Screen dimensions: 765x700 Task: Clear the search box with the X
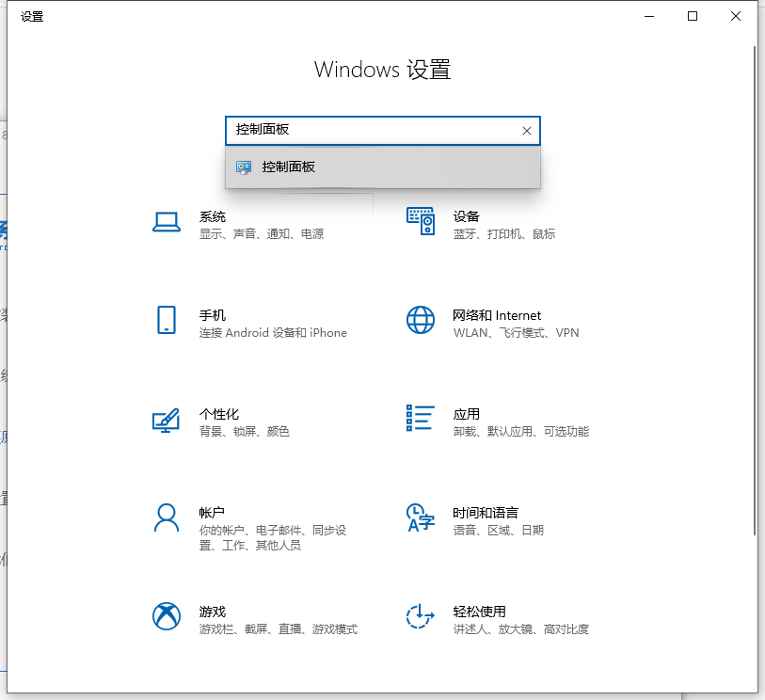pos(526,131)
